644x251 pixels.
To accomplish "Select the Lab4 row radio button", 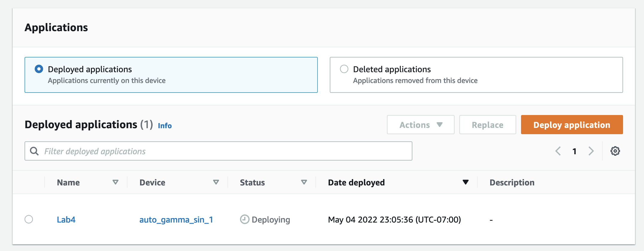I will (29, 219).
